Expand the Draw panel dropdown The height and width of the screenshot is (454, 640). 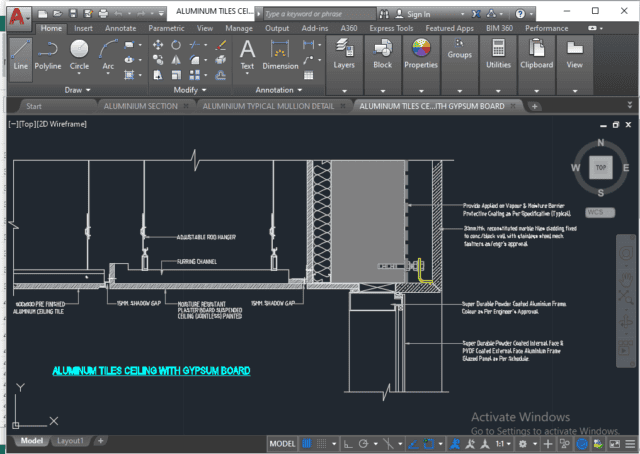pos(76,89)
